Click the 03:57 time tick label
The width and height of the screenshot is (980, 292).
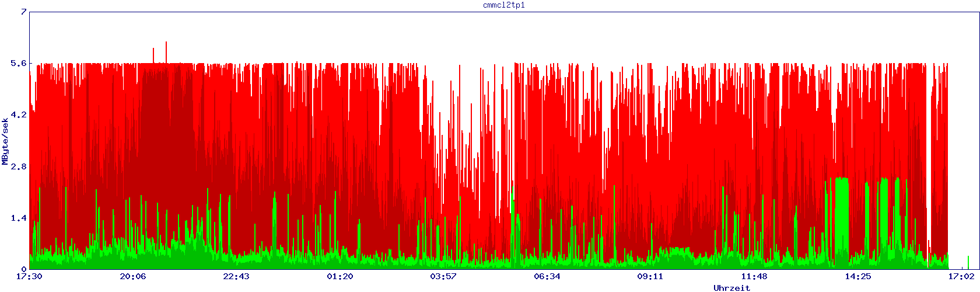coord(443,276)
